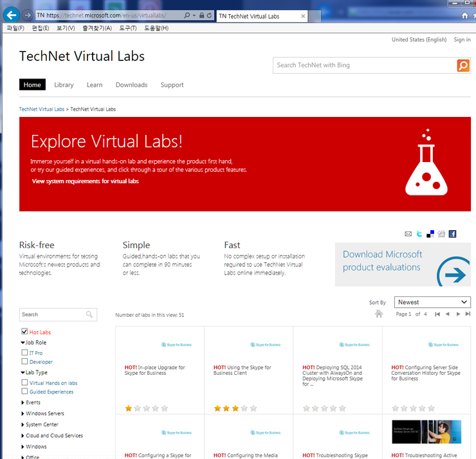
Task: Share page via Delicious icon
Action: (x=430, y=234)
